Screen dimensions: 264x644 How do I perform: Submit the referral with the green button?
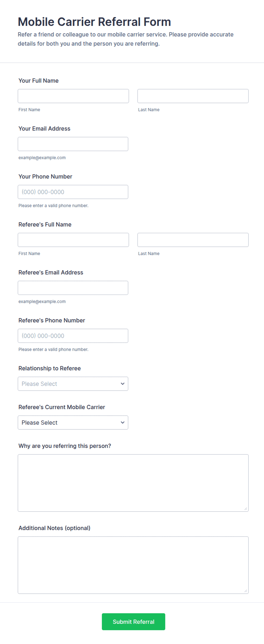pos(133,622)
